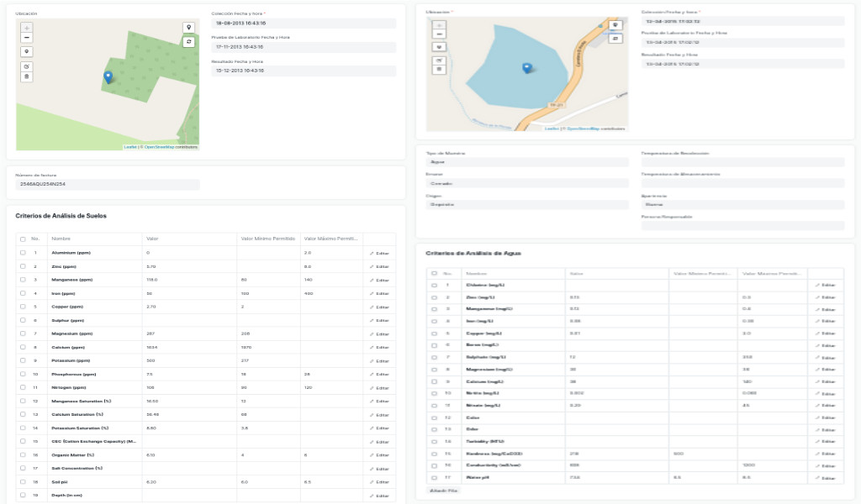Screen dimensions: 861x504
Task: Click the delete layers trash icon on soil map
Action: tap(27, 76)
